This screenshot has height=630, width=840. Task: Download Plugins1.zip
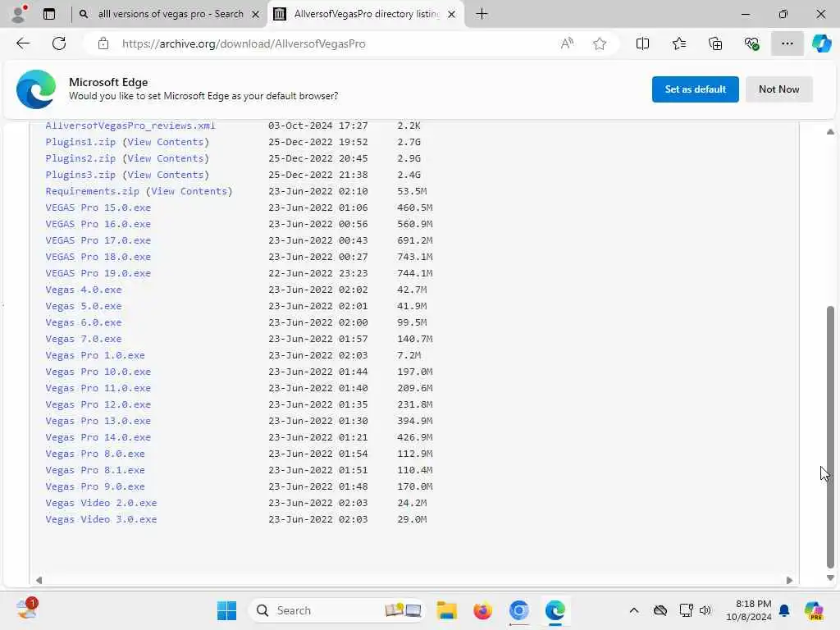pos(80,142)
